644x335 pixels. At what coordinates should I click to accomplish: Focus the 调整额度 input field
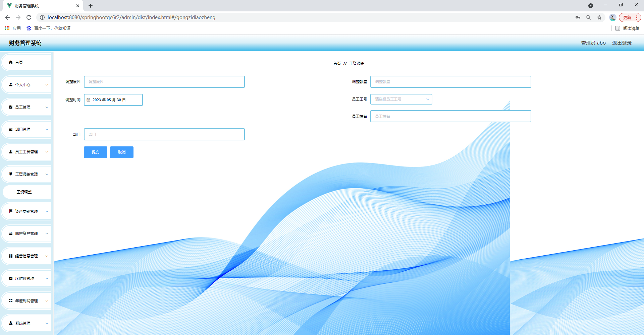pos(451,82)
